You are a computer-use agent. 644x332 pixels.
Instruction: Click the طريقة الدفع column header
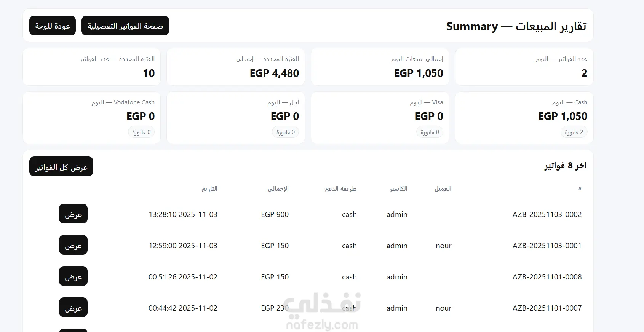[x=340, y=189]
